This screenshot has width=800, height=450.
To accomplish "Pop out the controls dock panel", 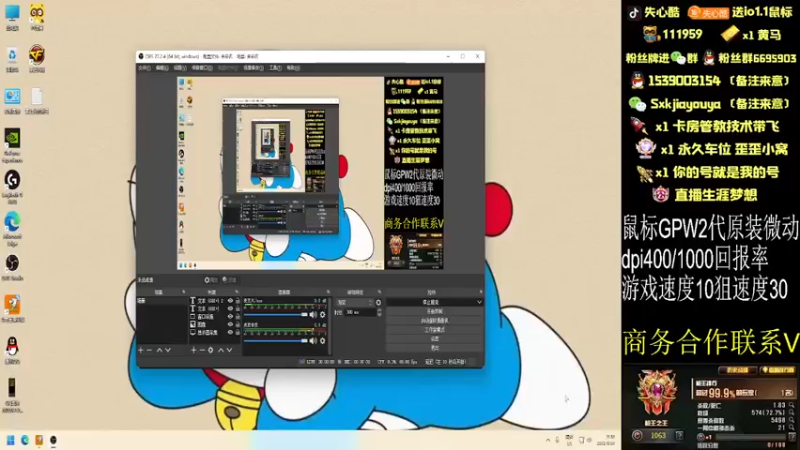I will [x=481, y=292].
